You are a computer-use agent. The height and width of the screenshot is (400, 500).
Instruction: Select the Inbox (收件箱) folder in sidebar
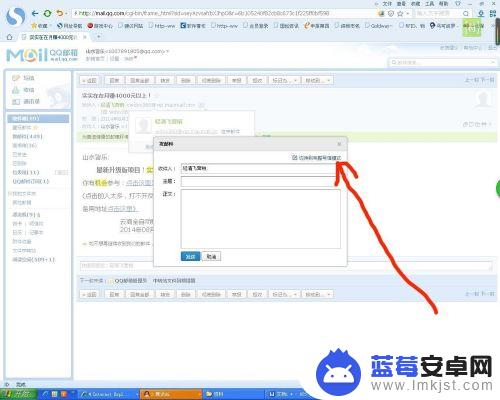pyautogui.click(x=38, y=118)
